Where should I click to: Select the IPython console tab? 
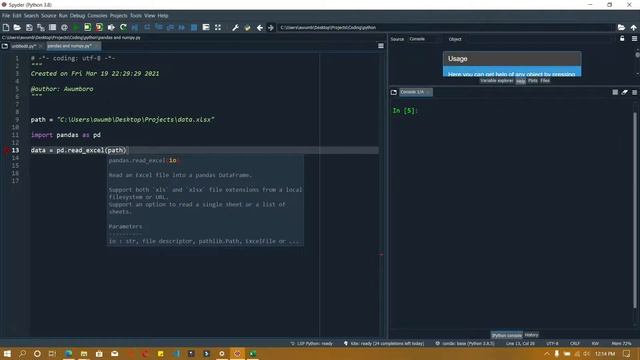[507, 335]
